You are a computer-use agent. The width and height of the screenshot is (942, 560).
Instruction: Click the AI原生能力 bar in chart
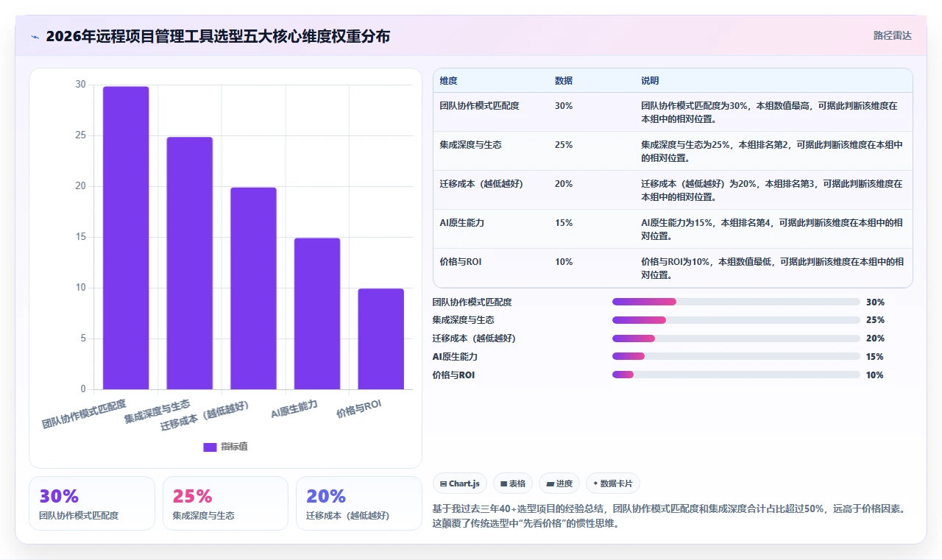(317, 313)
